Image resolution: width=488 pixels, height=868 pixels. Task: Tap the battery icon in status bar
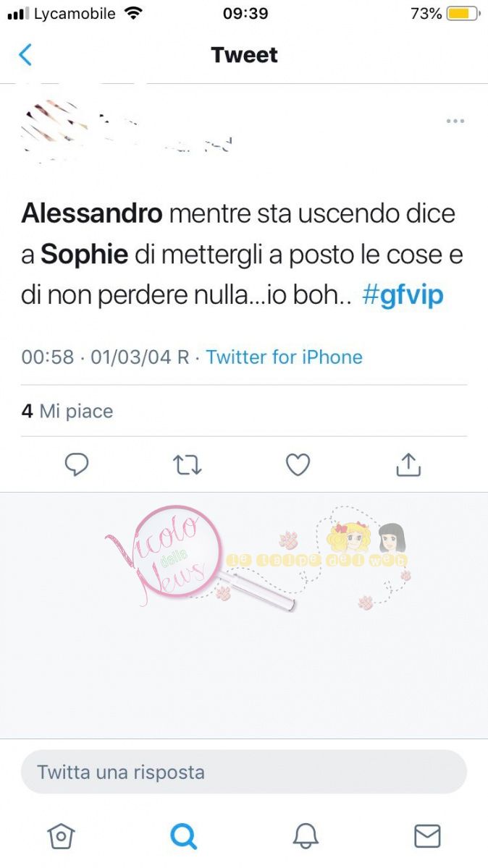click(x=462, y=14)
